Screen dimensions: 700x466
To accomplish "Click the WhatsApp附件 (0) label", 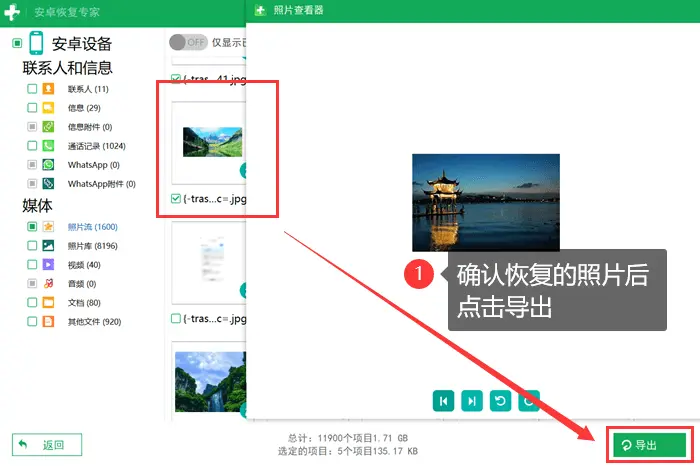I will [x=101, y=184].
